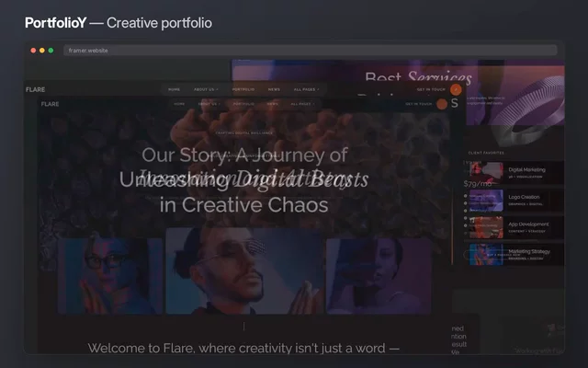Screen dimensions: 588x368
Task: Click the red close dot of browser window
Action: [33, 51]
